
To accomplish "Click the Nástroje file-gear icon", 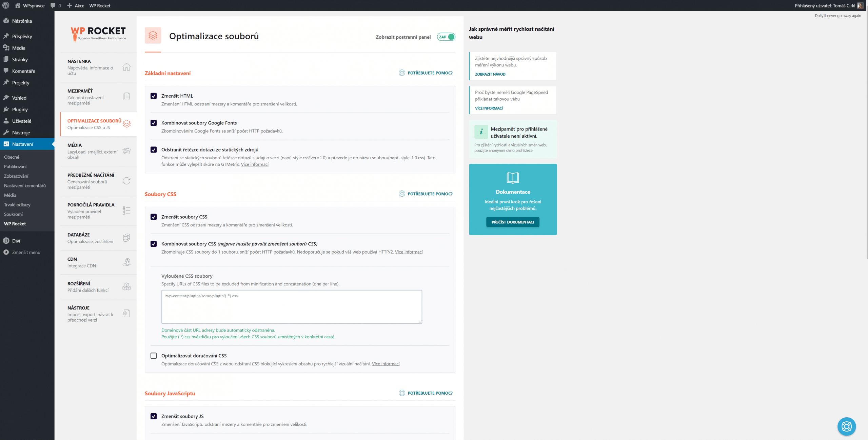I will [126, 314].
